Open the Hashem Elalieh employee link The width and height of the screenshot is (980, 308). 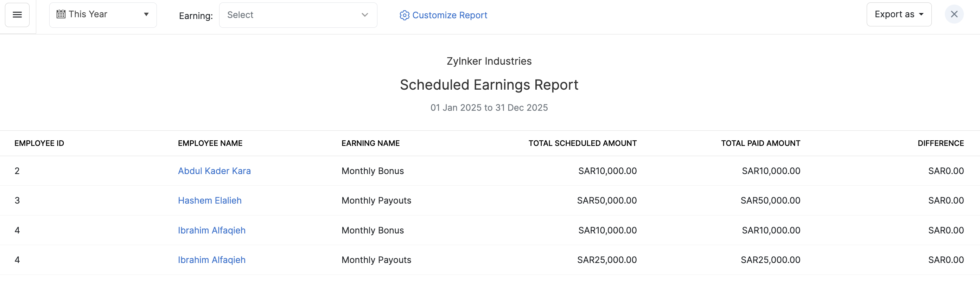[x=210, y=200]
